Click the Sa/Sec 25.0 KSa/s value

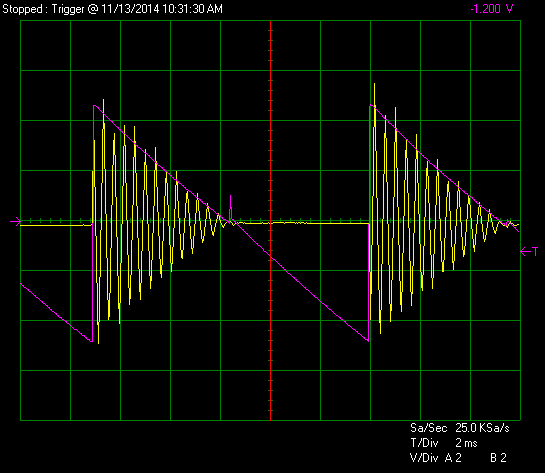482,428
